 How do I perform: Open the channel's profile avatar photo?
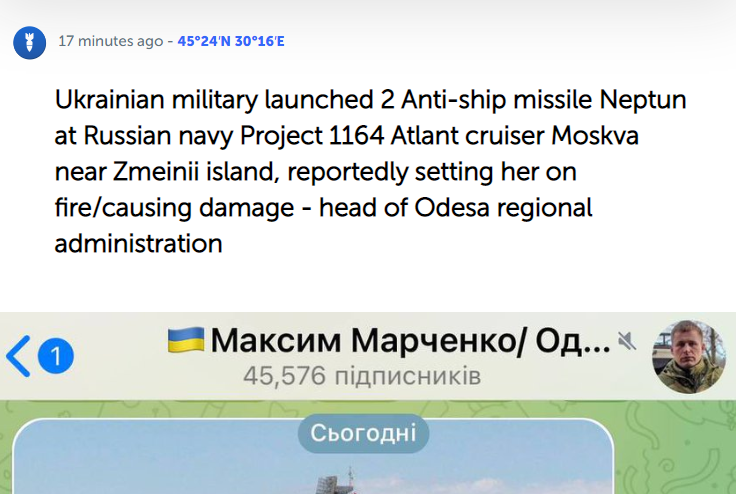click(688, 357)
